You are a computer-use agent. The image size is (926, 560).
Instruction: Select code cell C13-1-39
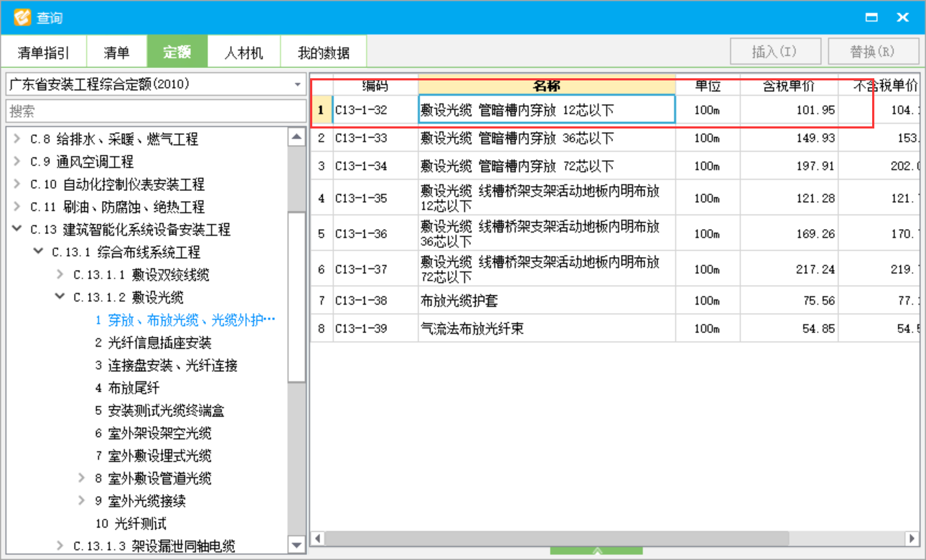(x=375, y=329)
